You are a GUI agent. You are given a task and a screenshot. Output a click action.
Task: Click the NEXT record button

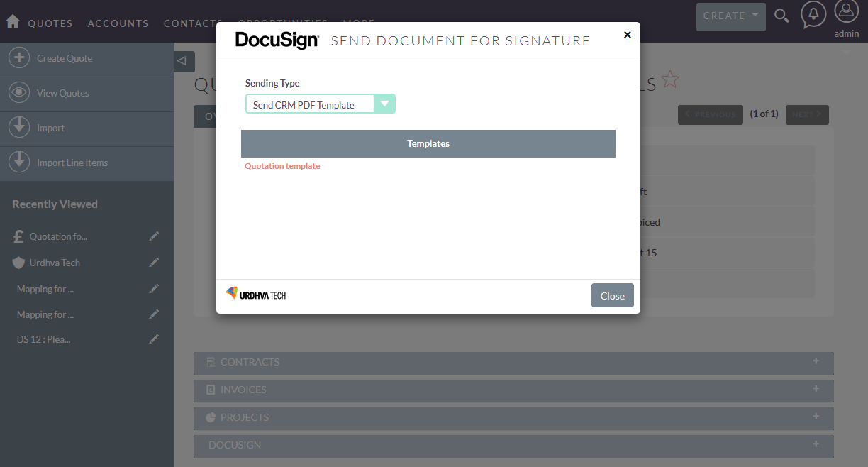click(x=807, y=114)
